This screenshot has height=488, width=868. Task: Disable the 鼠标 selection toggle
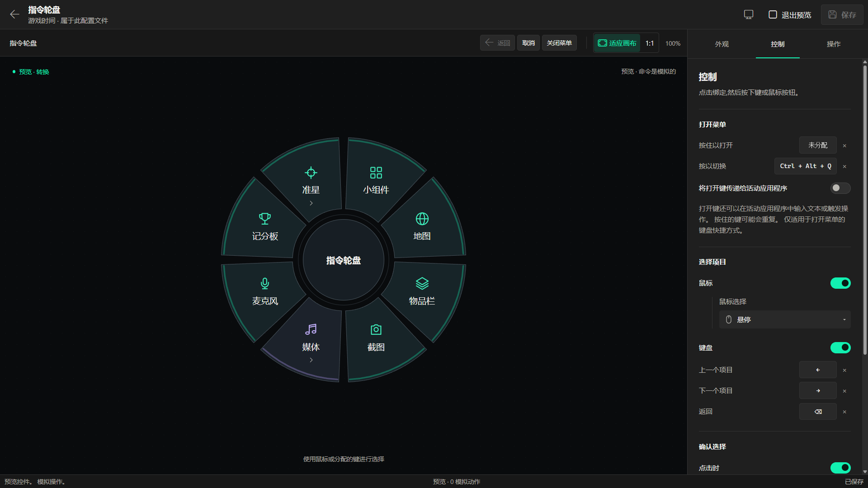click(840, 283)
